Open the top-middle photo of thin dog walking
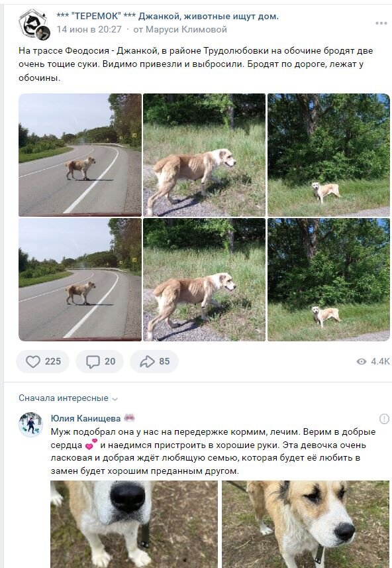 pyautogui.click(x=204, y=155)
